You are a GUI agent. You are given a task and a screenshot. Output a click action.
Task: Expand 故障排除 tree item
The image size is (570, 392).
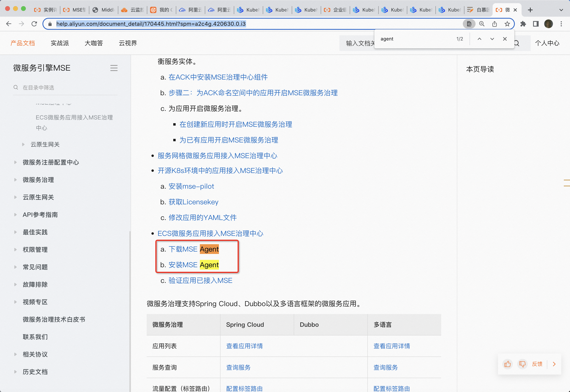point(15,284)
